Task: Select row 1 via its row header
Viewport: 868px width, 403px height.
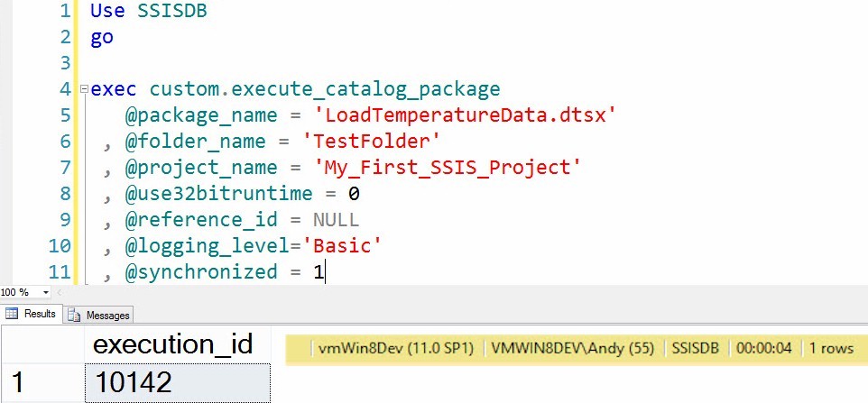Action: click(x=17, y=382)
